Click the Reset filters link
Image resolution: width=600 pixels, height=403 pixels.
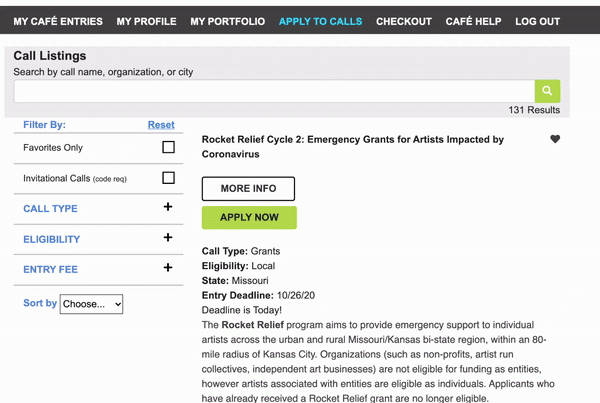tap(161, 125)
